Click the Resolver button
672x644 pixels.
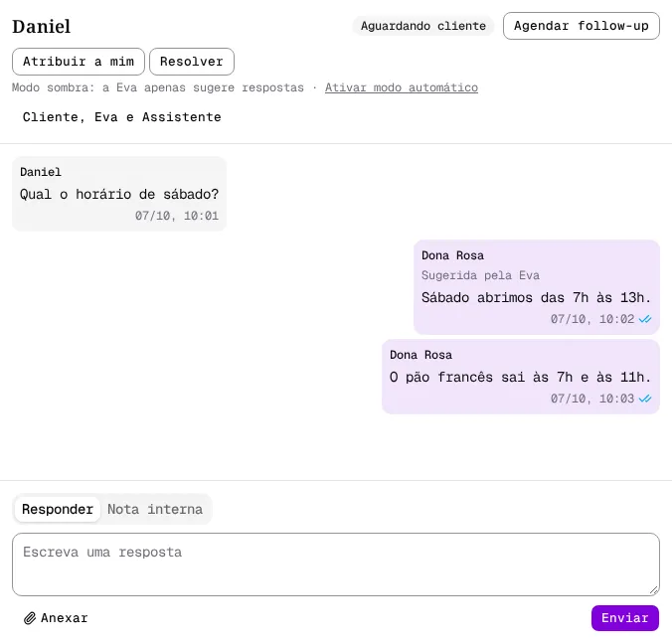pos(192,62)
